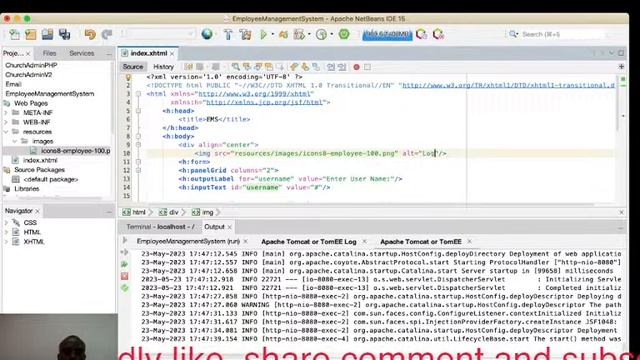Click the Clean and Build icon
The height and width of the screenshot is (360, 640).
245,34
